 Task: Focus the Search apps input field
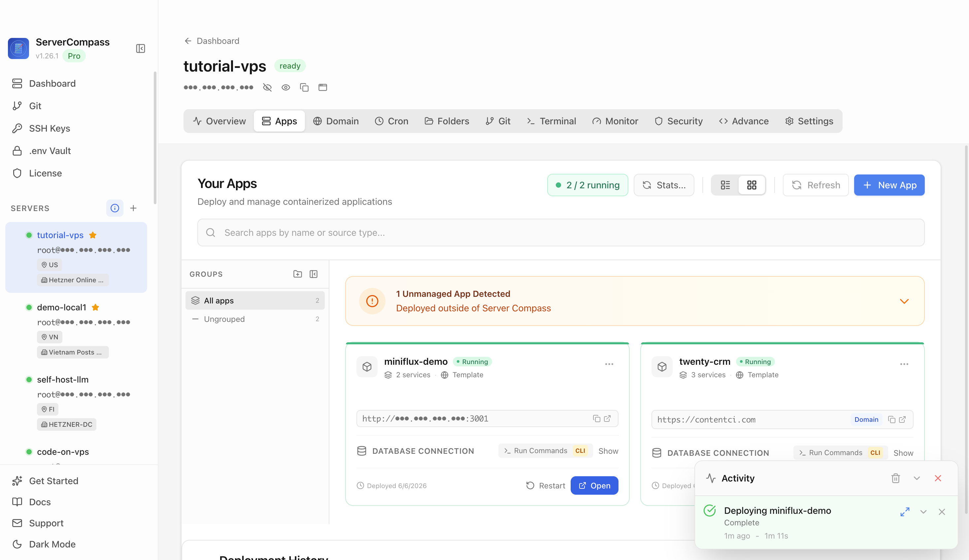[x=561, y=233]
